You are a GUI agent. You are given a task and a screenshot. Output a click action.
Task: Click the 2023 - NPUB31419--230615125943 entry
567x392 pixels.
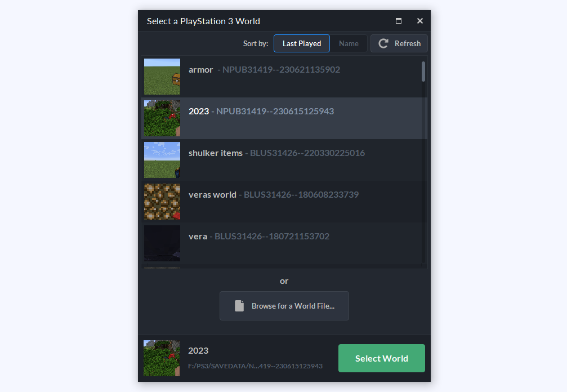pyautogui.click(x=284, y=118)
